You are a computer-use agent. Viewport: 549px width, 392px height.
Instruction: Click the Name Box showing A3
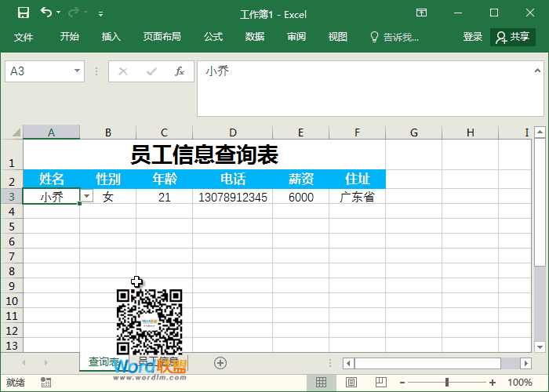pos(38,71)
